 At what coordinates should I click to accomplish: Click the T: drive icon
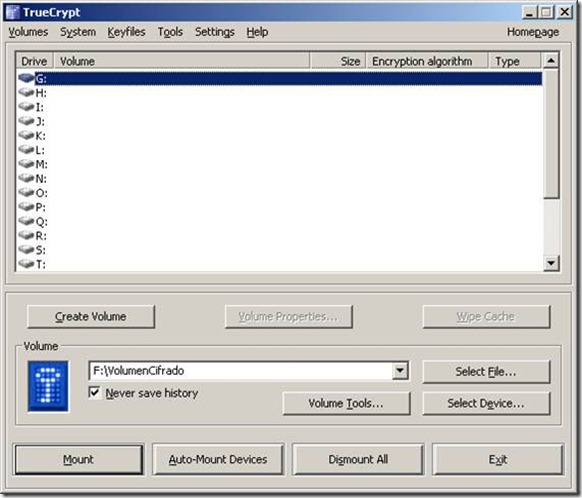pos(26,264)
